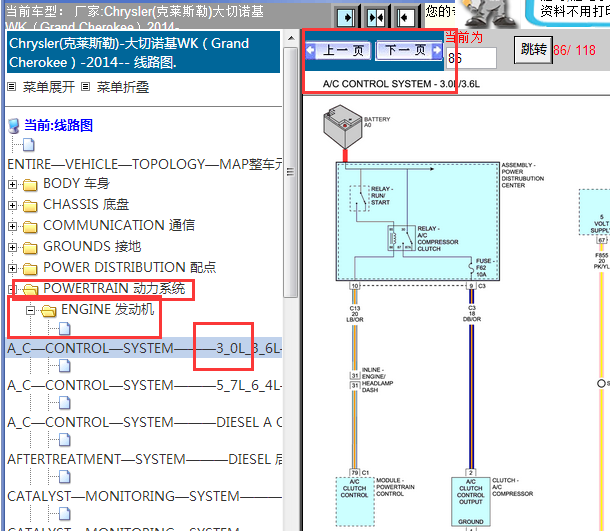
Task: Click ENGINE 发动机 folder icon
Action: (x=48, y=310)
